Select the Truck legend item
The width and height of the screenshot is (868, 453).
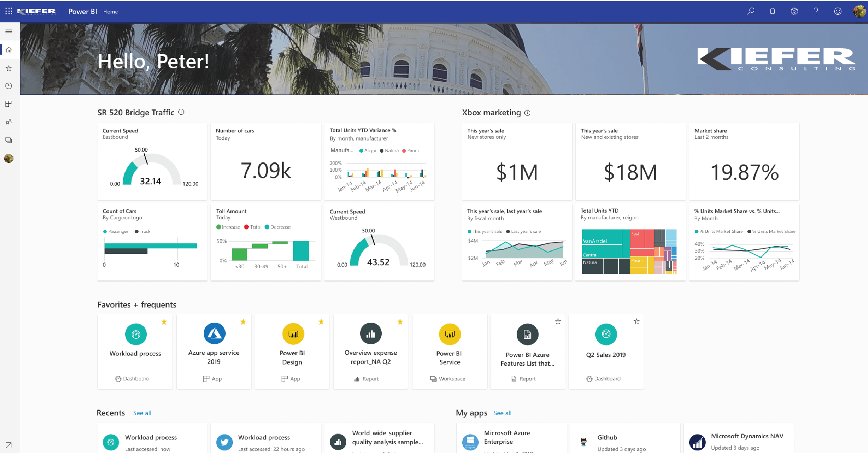pos(143,232)
